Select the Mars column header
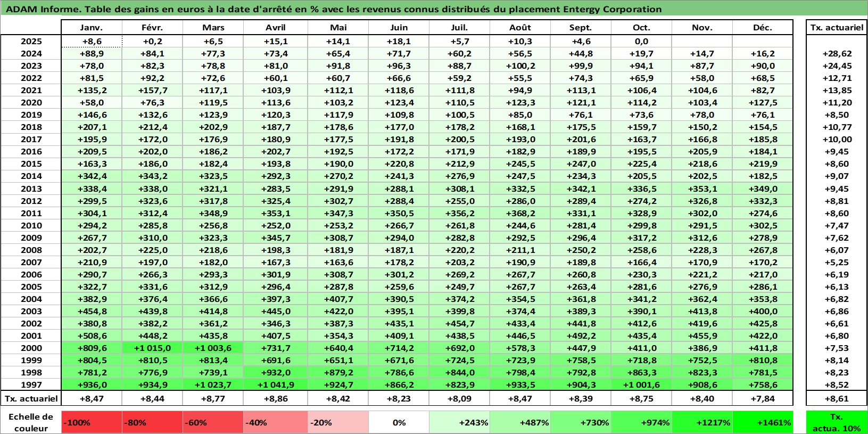 (213, 28)
